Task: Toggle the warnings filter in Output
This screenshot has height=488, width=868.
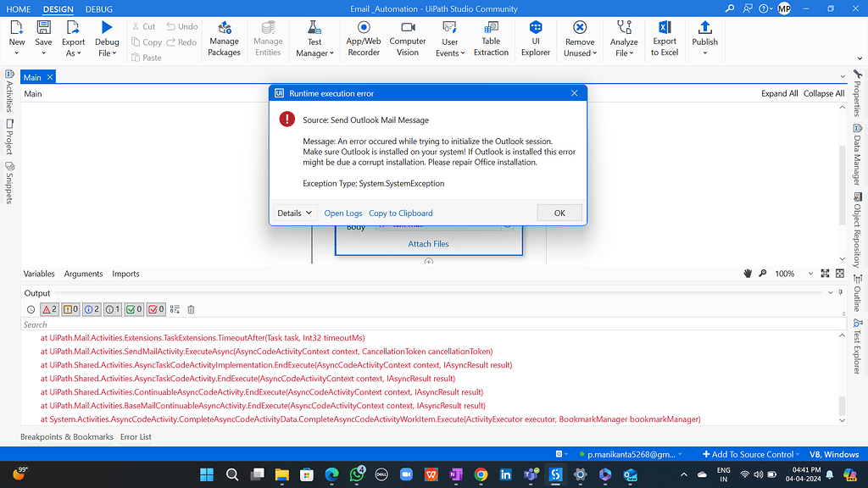Action: coord(70,309)
